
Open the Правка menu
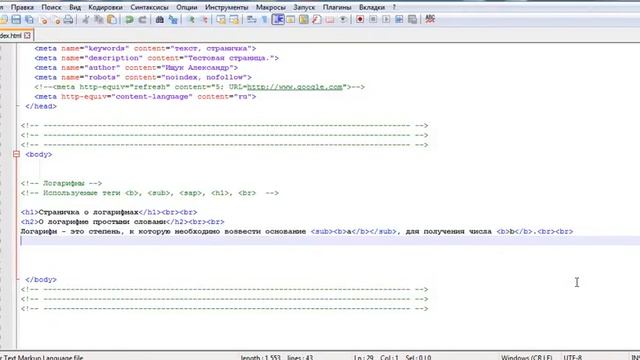[22, 7]
